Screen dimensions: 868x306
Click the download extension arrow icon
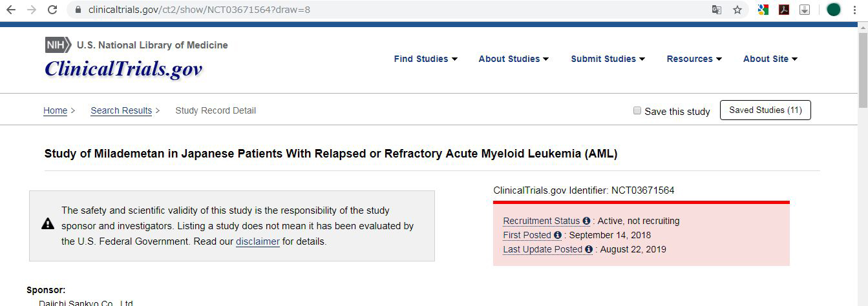point(805,10)
